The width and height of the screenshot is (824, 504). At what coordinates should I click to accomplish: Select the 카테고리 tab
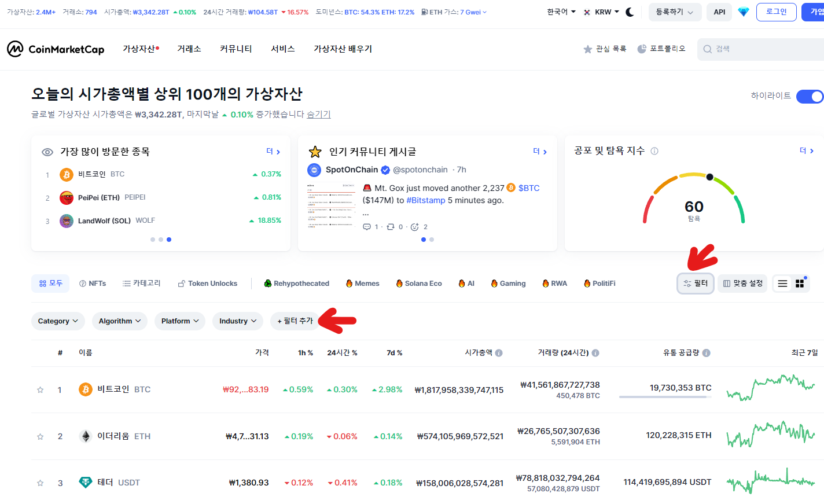tap(142, 284)
